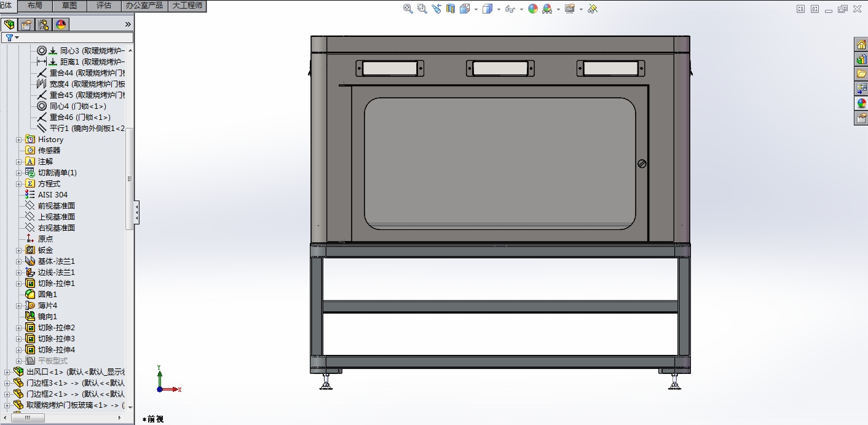Image resolution: width=868 pixels, height=425 pixels.
Task: Open SolidWorks Resources home in task pane
Action: coord(861,44)
